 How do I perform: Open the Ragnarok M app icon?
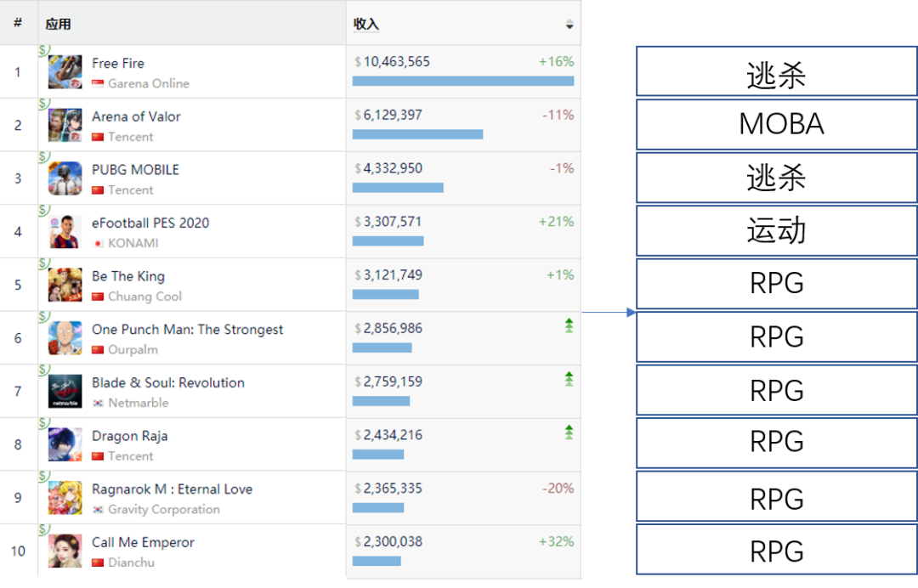(x=65, y=498)
